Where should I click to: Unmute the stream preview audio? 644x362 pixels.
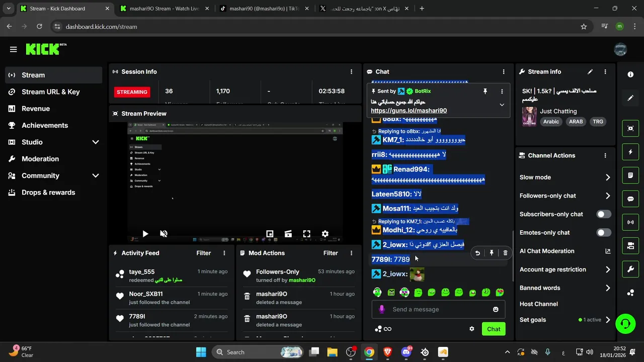coord(164,234)
